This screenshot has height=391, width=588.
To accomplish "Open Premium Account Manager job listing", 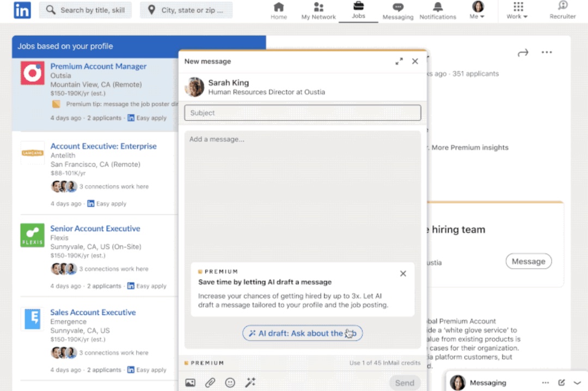I will click(98, 66).
